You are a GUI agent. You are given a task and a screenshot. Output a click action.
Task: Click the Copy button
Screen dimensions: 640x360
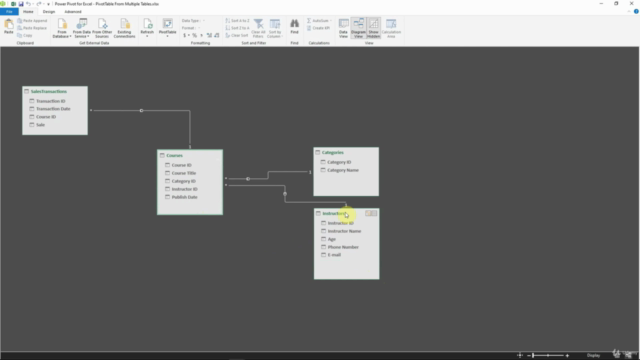pyautogui.click(x=25, y=36)
